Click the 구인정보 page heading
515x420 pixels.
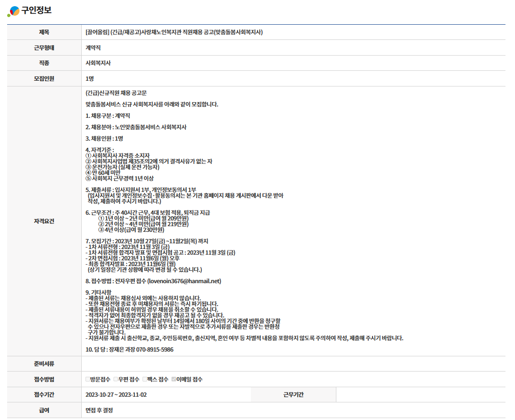36,10
